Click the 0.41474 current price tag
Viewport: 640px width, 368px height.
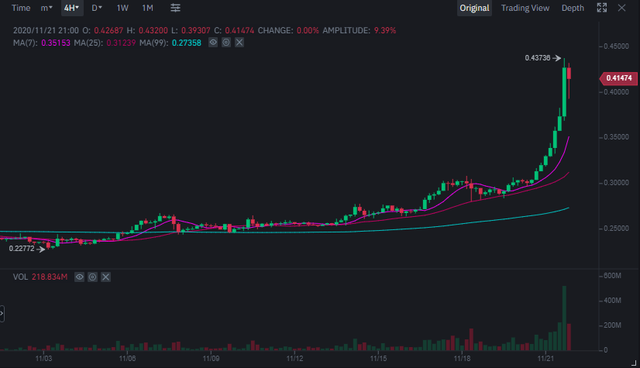point(618,78)
